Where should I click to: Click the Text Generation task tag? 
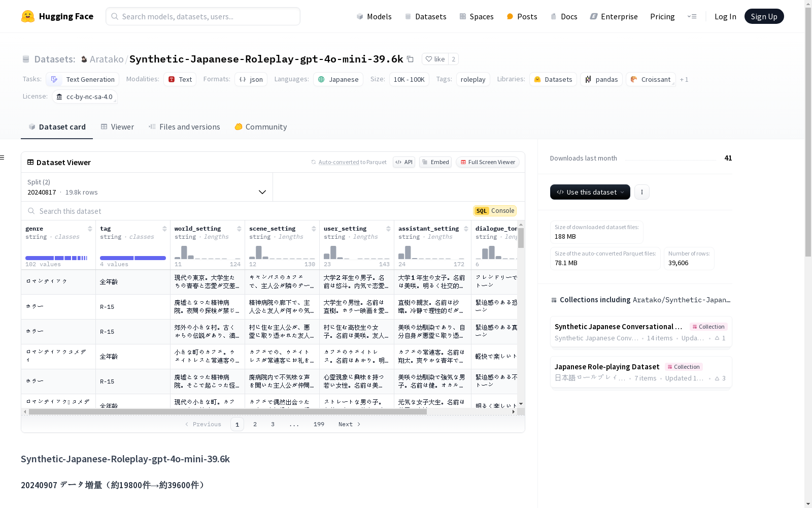coord(82,79)
